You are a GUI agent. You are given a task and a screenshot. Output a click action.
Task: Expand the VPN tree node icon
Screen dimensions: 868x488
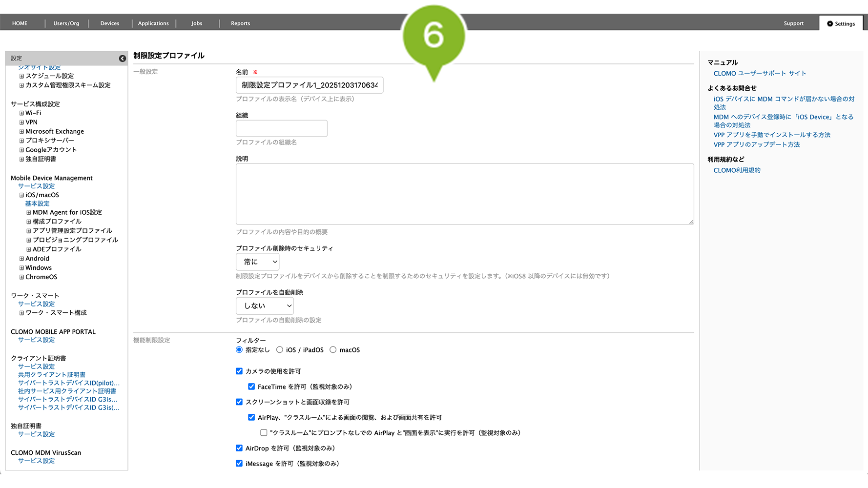(x=21, y=122)
